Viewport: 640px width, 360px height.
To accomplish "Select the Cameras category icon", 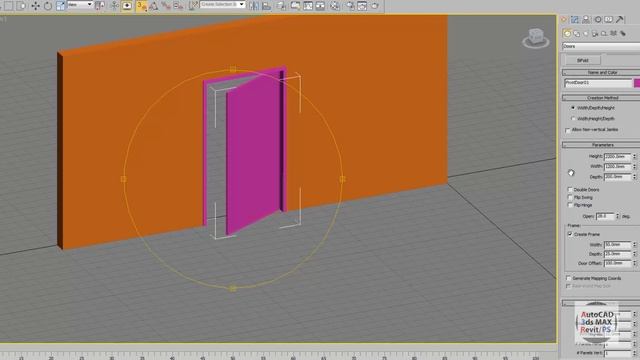I will [x=595, y=33].
